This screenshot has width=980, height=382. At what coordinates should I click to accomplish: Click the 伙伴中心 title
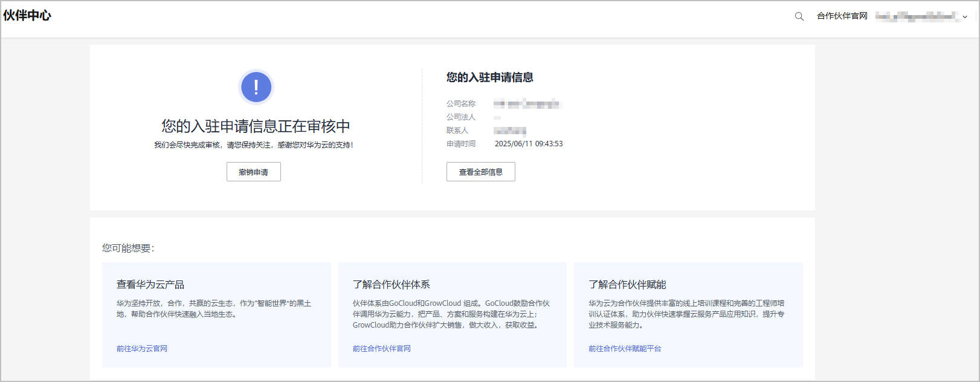[27, 16]
